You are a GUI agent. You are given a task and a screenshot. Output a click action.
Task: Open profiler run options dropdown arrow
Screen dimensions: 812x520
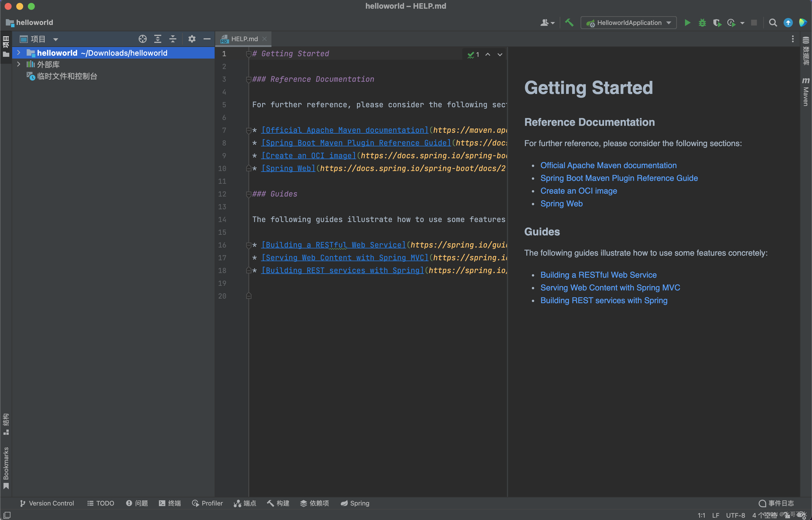(742, 23)
